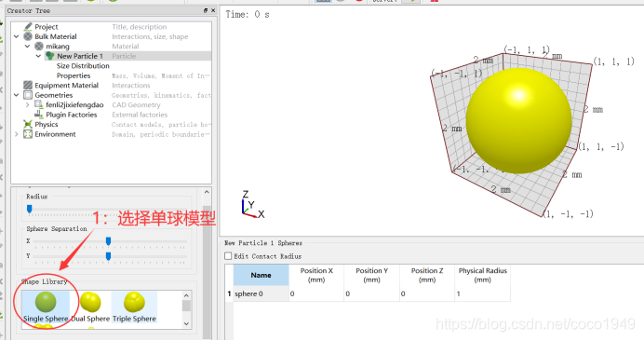Select the Dual Sphere shape

click(90, 307)
